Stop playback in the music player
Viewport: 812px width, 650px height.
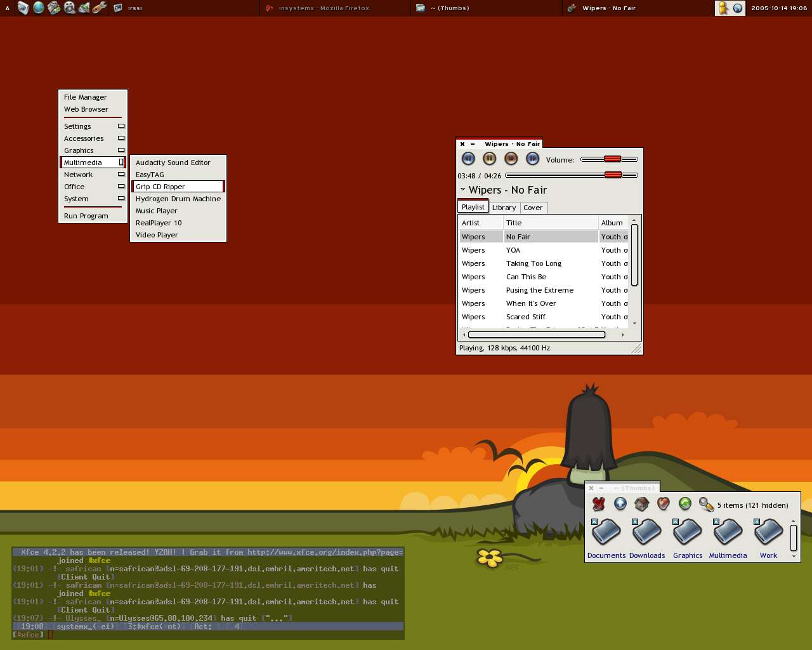coord(511,159)
